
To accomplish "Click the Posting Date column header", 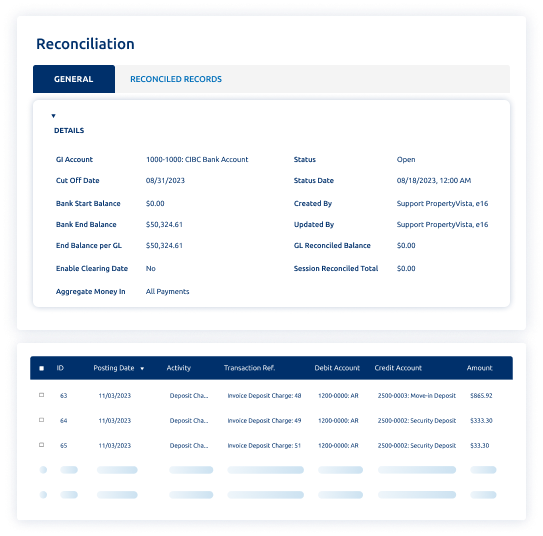I will click(x=114, y=368).
